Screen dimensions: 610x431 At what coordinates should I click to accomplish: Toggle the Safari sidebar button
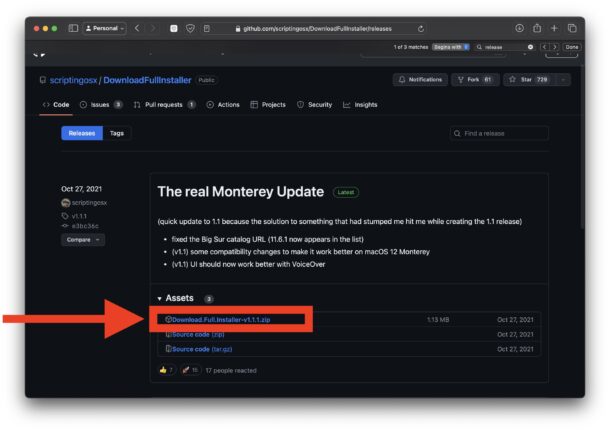pos(73,28)
